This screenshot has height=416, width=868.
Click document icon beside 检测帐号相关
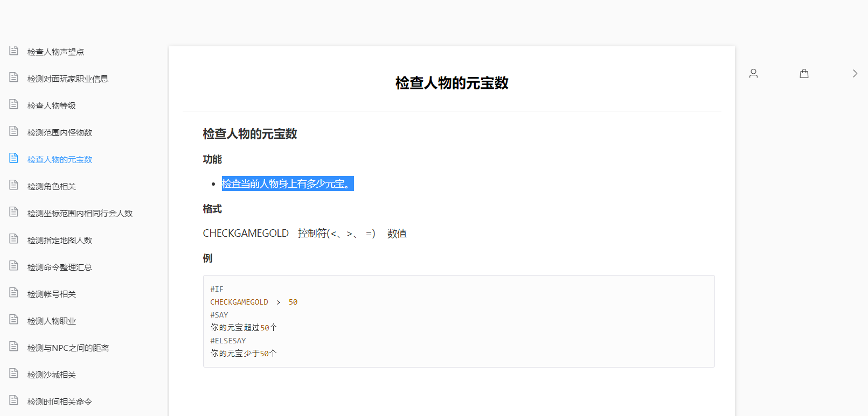pyautogui.click(x=14, y=293)
